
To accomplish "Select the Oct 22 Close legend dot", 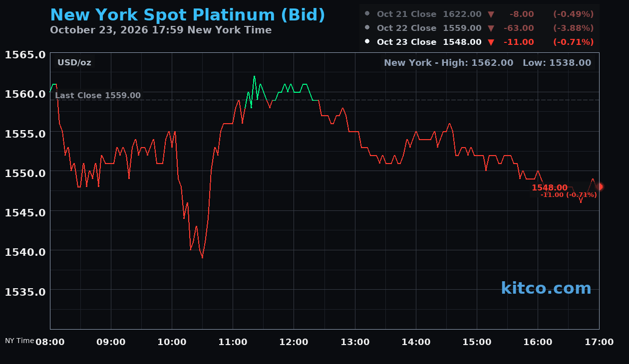I will point(367,28).
